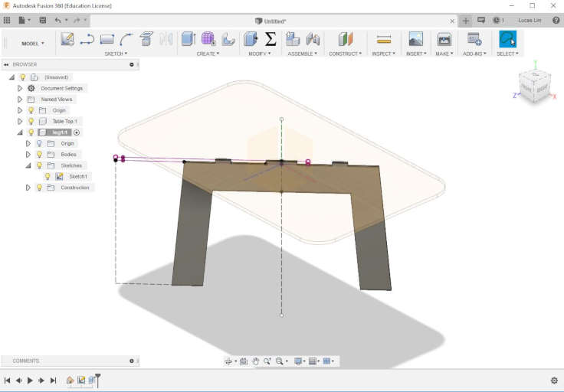The width and height of the screenshot is (564, 392).
Task: Open Scripts and Add-Ins icon
Action: pyautogui.click(x=474, y=39)
